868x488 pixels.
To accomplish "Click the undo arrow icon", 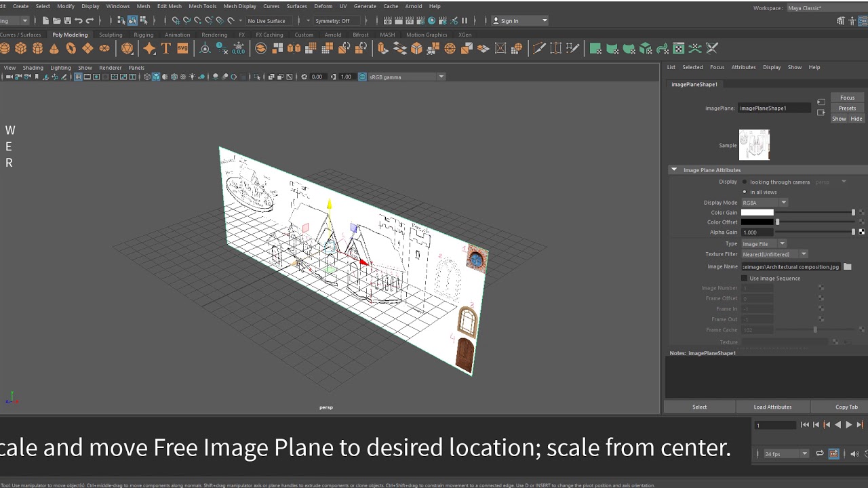I will tap(79, 21).
